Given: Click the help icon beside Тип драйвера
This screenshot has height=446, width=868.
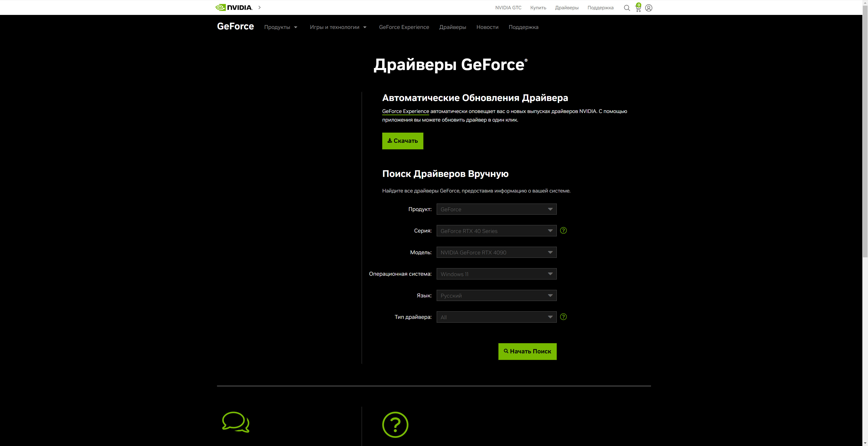Looking at the screenshot, I should click(563, 317).
